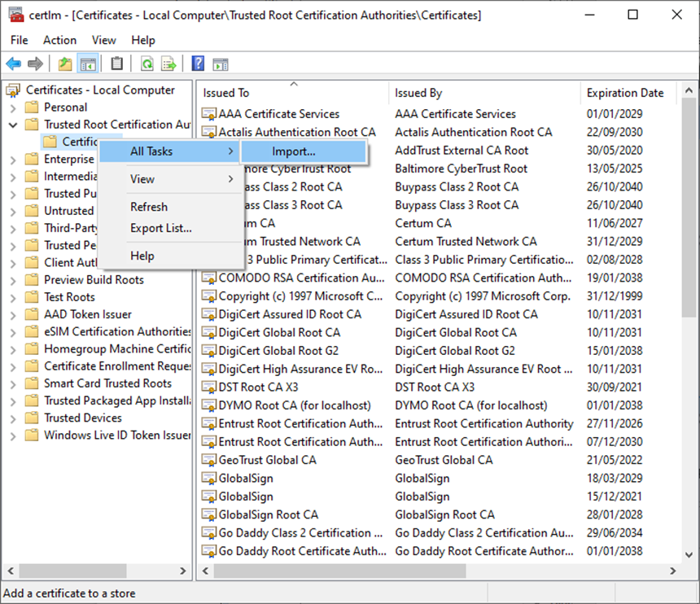The image size is (700, 604).
Task: Expand the Enterprise tree node
Action: pyautogui.click(x=13, y=160)
